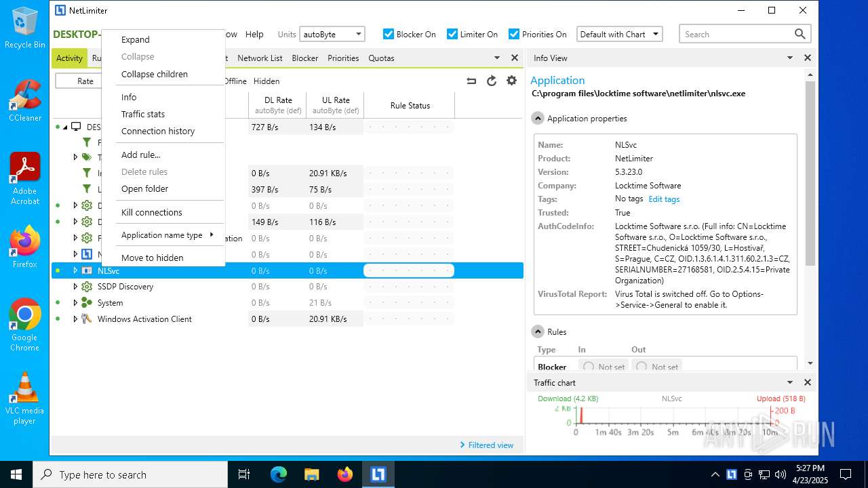Click the refresh icon in Activity toolbar
Viewport: 868px width, 488px height.
(492, 81)
